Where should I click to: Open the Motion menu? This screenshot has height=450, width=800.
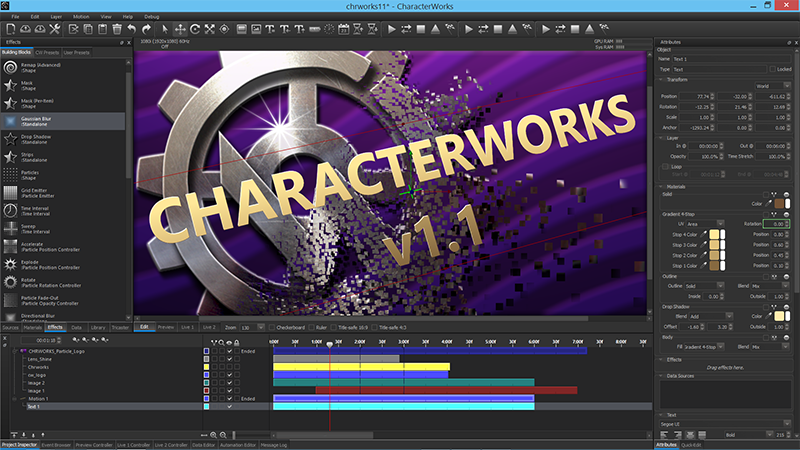81,17
